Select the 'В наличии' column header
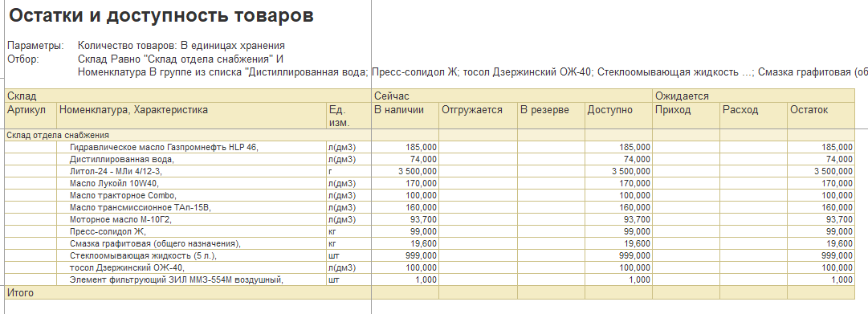Screen dimensions: 868x314 coord(405,116)
